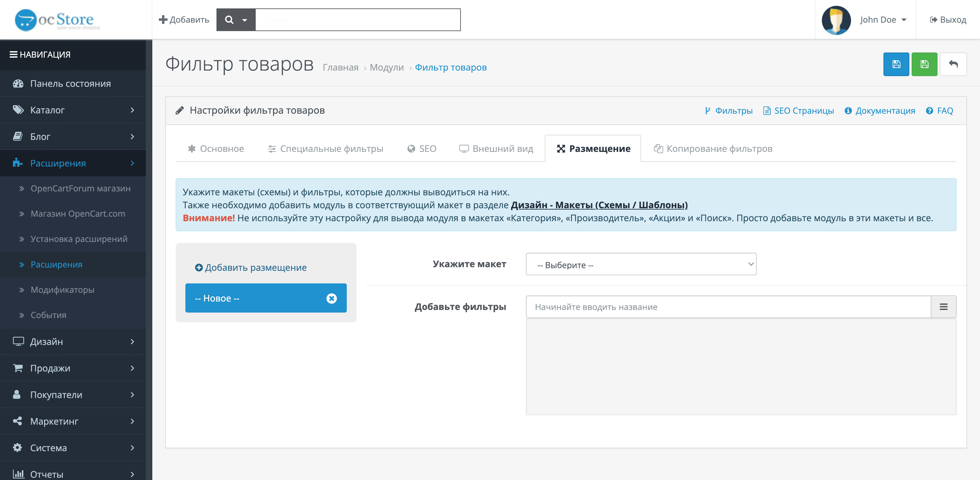Click the Блог book icon
The image size is (980, 480).
(18, 137)
